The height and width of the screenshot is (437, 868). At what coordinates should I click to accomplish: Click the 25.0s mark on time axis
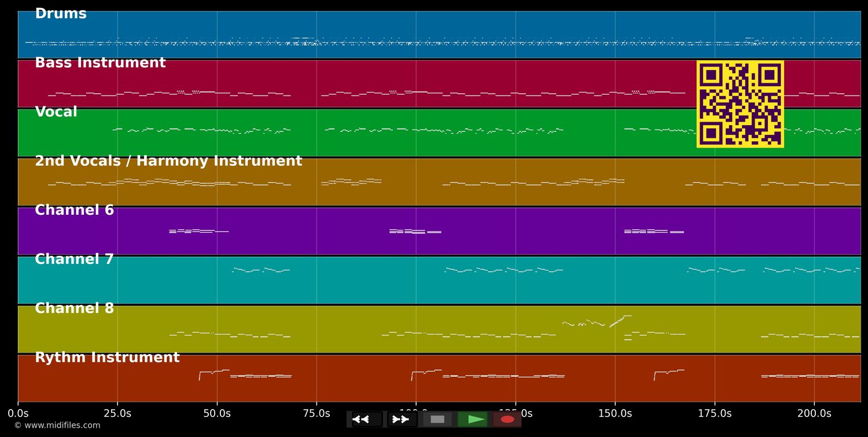117,413
